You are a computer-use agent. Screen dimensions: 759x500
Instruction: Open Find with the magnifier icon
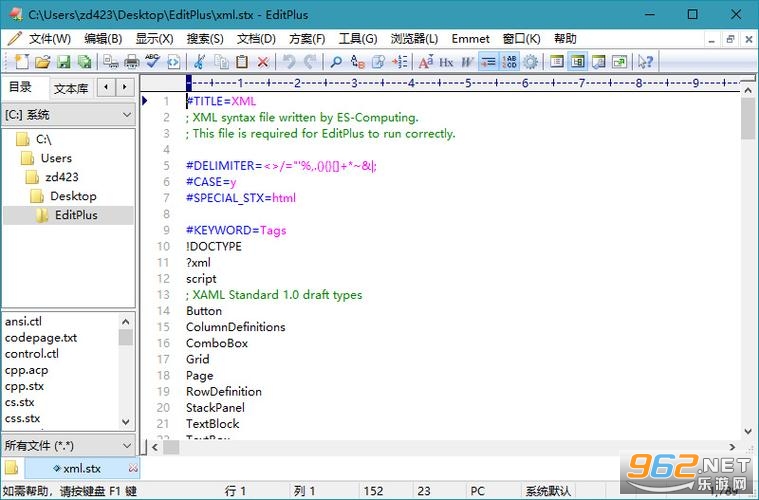pos(335,61)
